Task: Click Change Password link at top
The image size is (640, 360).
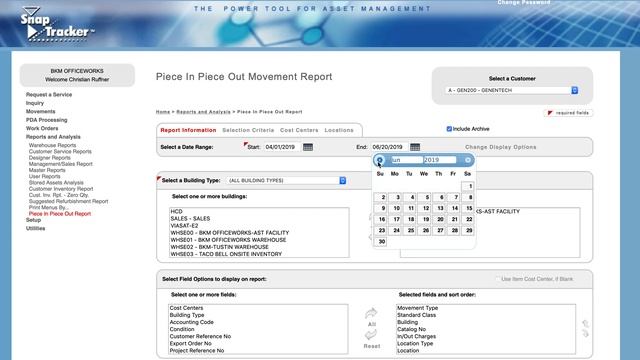Action: 524,2
